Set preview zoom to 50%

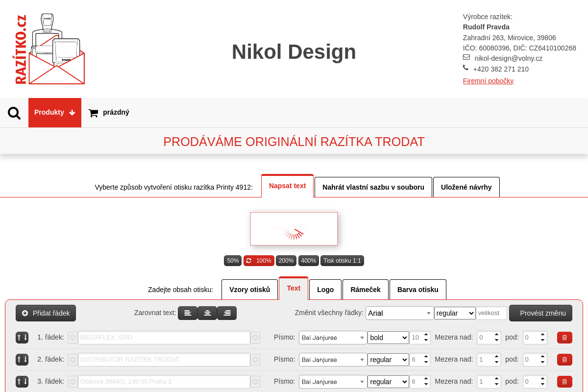(x=233, y=261)
